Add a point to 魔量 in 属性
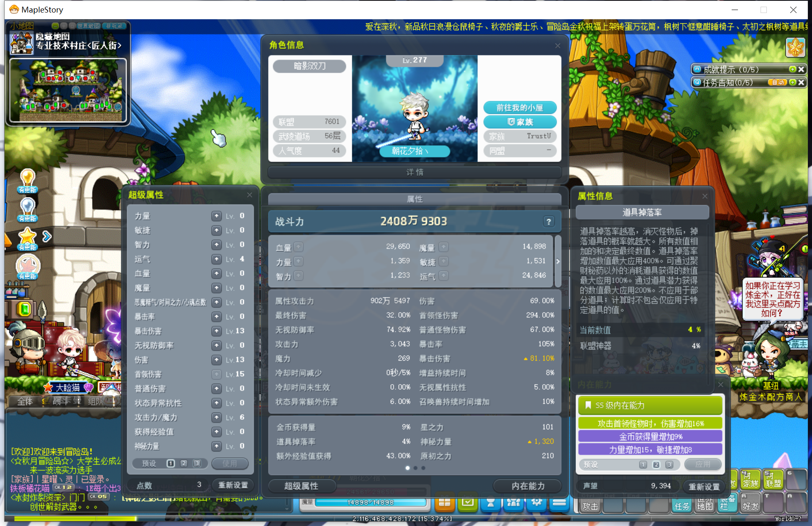Screen dimensions: 812x526 point(443,247)
